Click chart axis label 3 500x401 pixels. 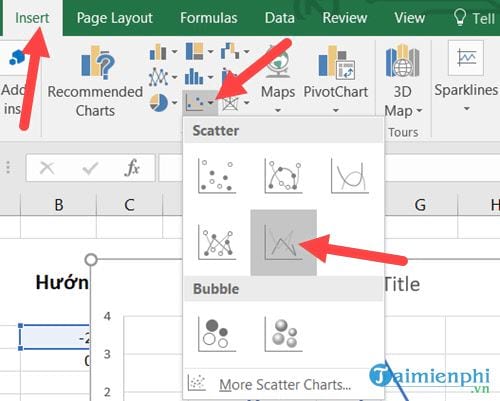click(107, 354)
